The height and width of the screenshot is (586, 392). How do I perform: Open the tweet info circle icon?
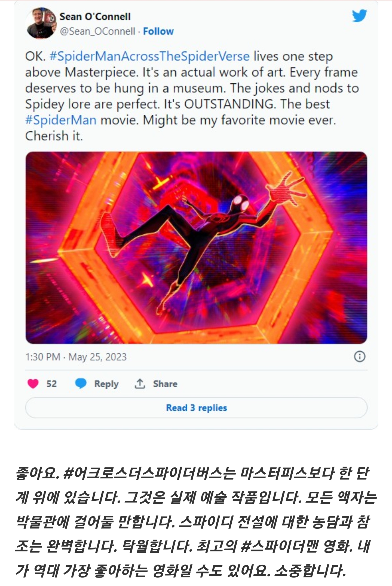pos(360,357)
